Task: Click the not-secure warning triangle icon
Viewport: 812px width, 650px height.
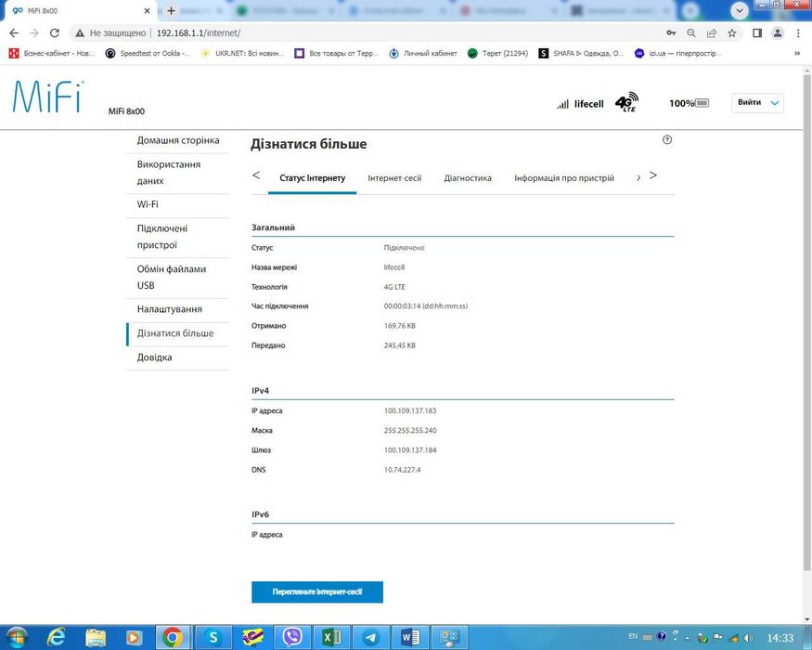Action: 80,32
